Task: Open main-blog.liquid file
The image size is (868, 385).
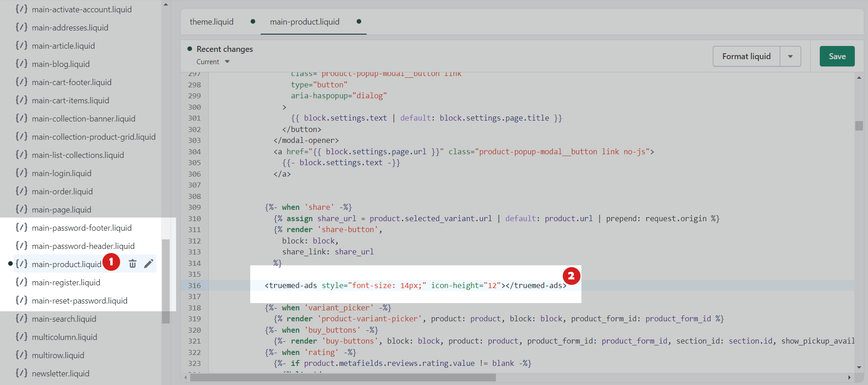Action: (61, 64)
